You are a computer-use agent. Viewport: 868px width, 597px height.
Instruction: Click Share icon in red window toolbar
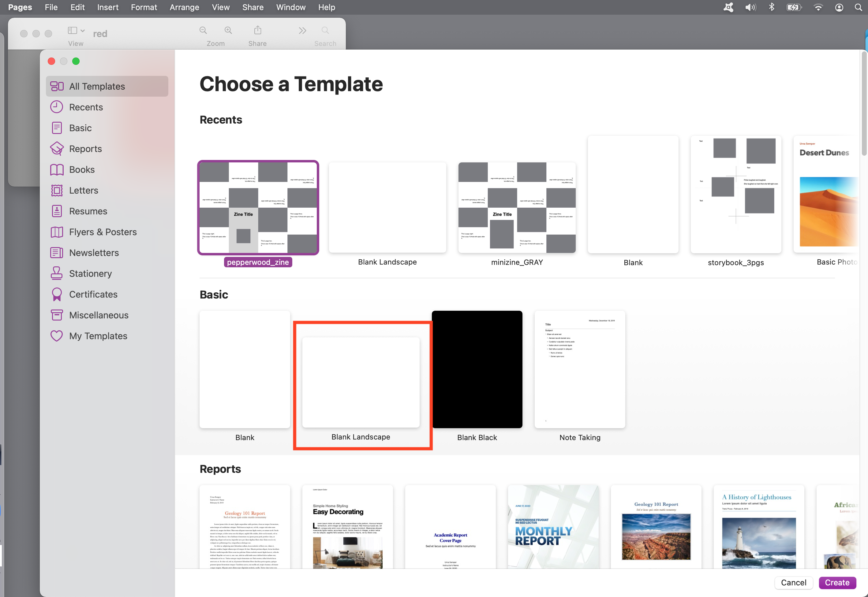257,30
